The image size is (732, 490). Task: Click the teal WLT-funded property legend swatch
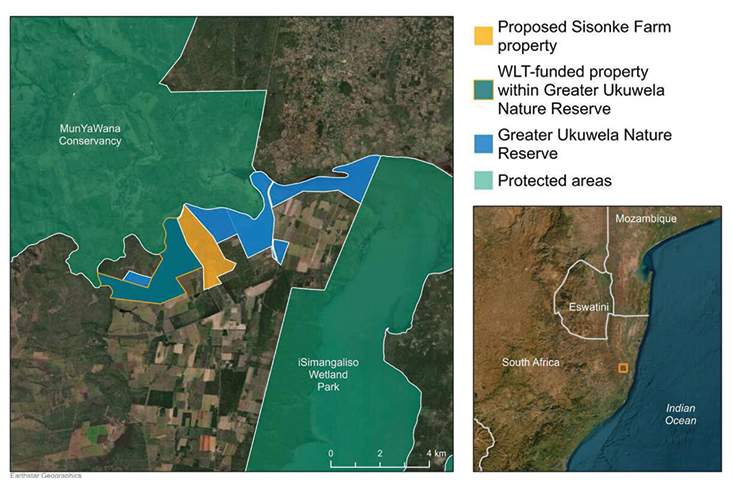(484, 90)
